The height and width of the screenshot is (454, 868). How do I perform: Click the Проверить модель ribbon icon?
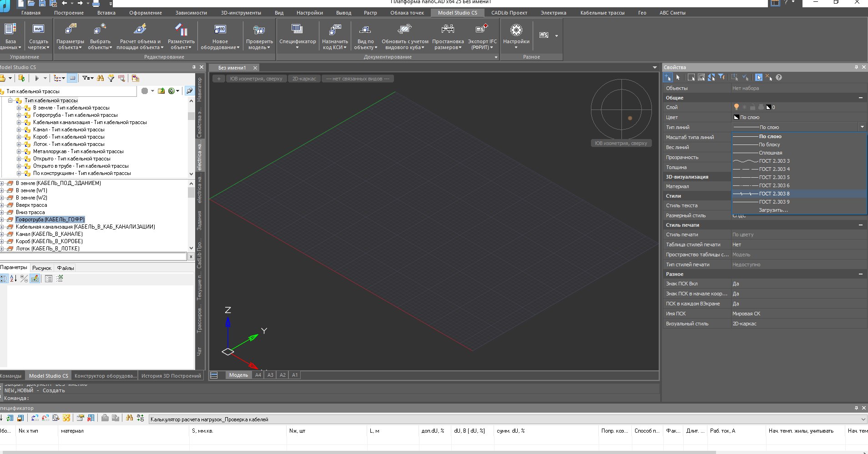(x=259, y=30)
